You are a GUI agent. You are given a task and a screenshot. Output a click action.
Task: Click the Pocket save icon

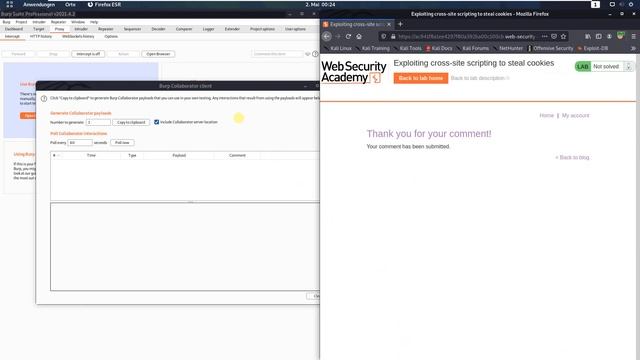point(554,36)
